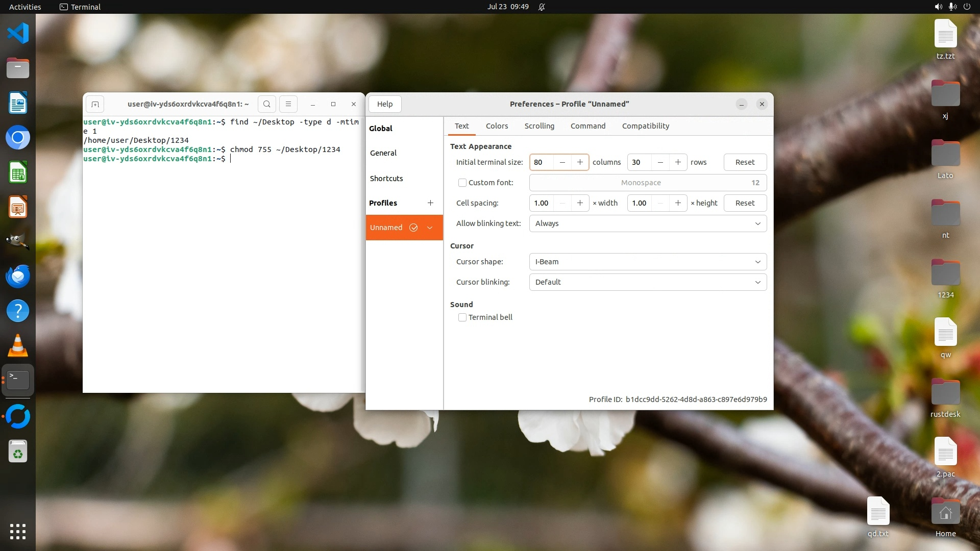Open Terminal search magnifier icon
The image size is (980, 551).
[x=266, y=104]
